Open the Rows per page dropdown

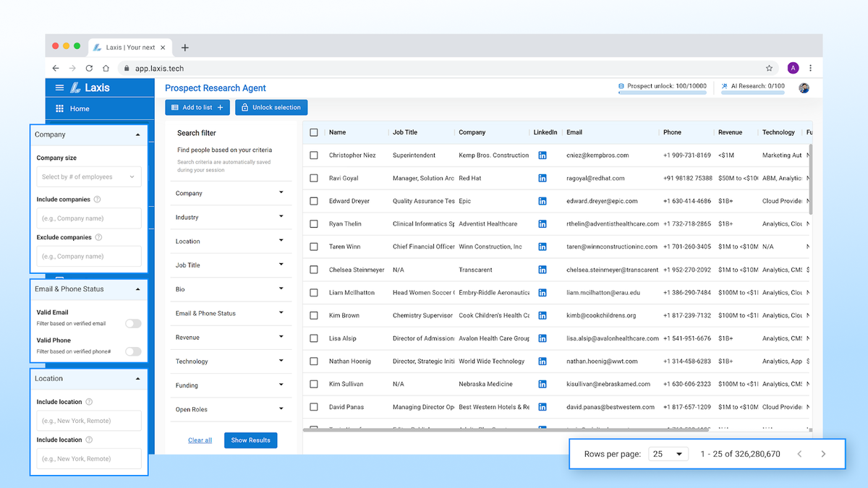(x=667, y=453)
